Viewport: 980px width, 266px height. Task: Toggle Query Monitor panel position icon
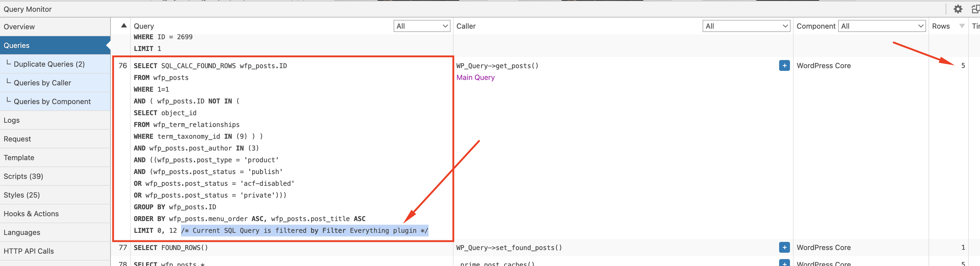point(975,9)
